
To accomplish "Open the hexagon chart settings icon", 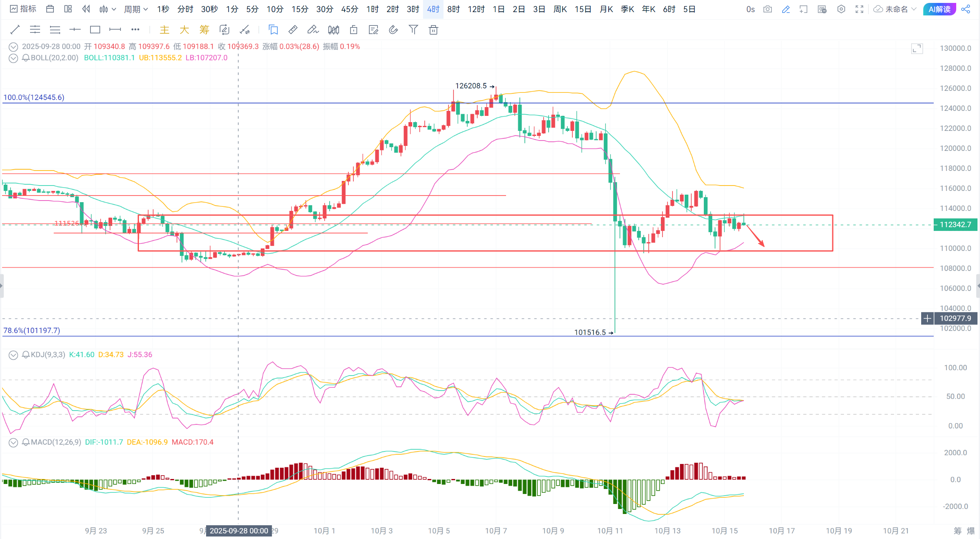I will [841, 9].
